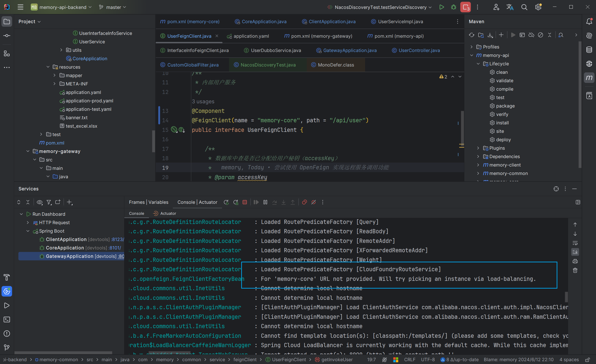Rerun the service in the Services toolbar
Viewport: 596px width, 364px height.
pos(226,202)
